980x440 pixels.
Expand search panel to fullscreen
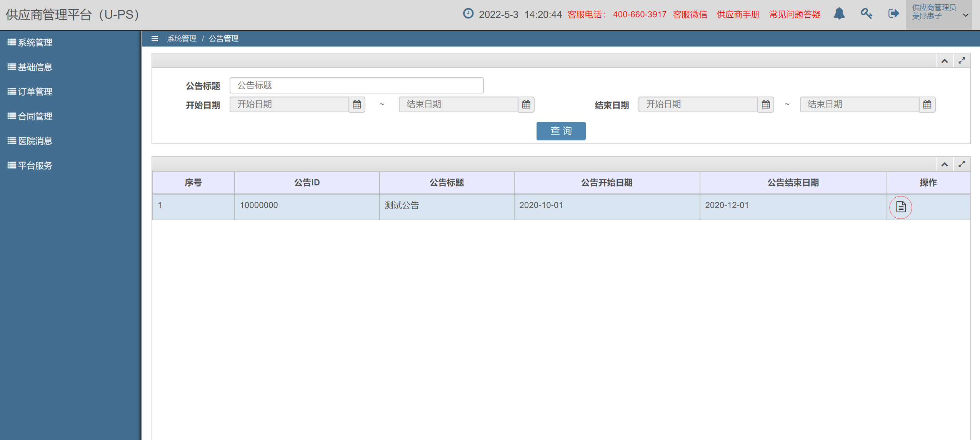962,61
